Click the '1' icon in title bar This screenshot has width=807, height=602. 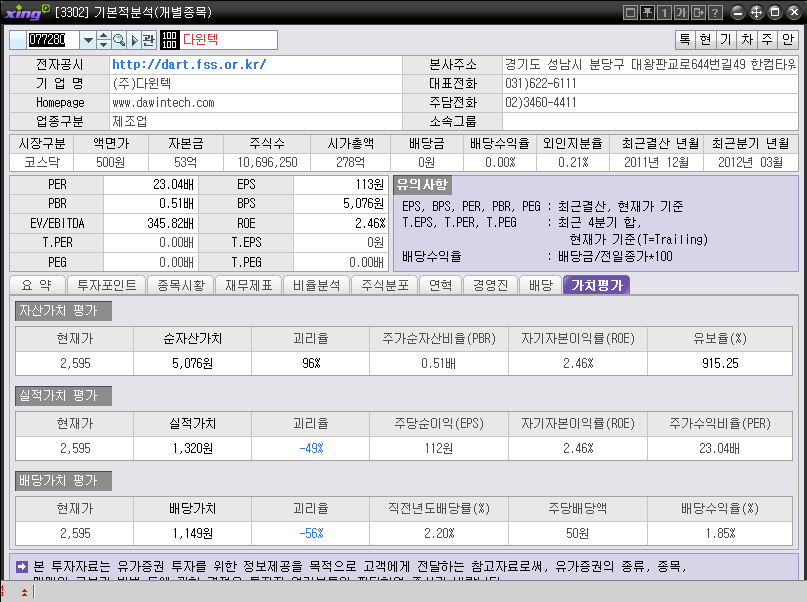click(x=664, y=12)
